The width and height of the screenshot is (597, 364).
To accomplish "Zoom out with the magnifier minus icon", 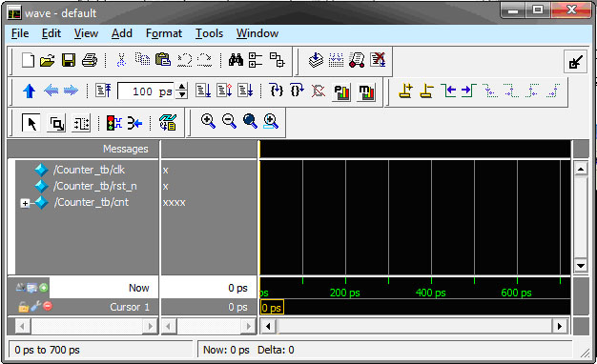I will (x=229, y=121).
